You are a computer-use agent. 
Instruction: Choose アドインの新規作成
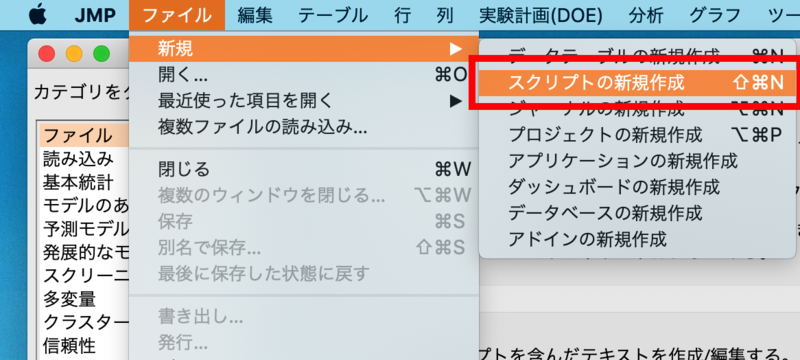click(639, 238)
